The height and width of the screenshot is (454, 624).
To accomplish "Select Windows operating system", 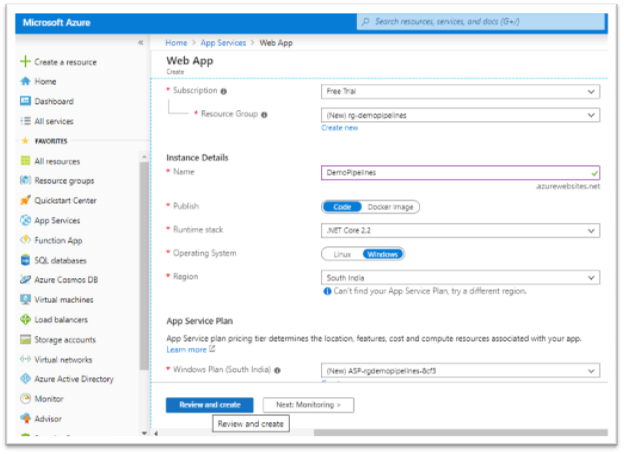I will 382,254.
